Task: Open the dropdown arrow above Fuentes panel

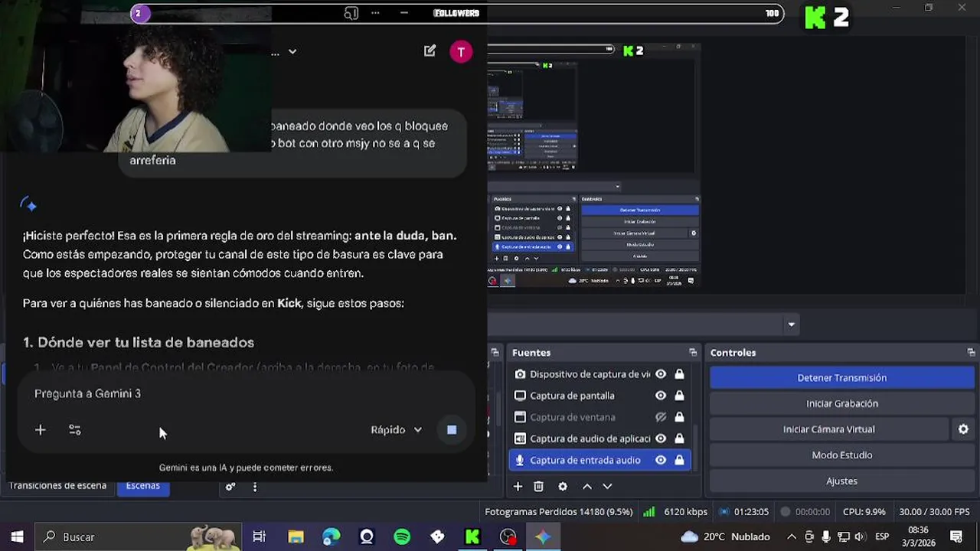Action: click(791, 324)
